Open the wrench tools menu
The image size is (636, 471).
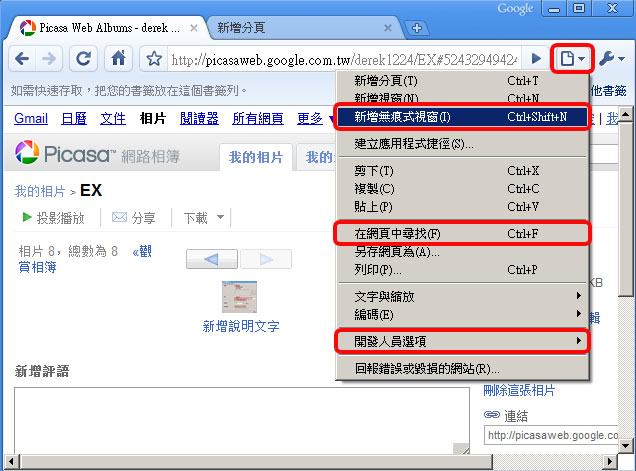coord(612,59)
